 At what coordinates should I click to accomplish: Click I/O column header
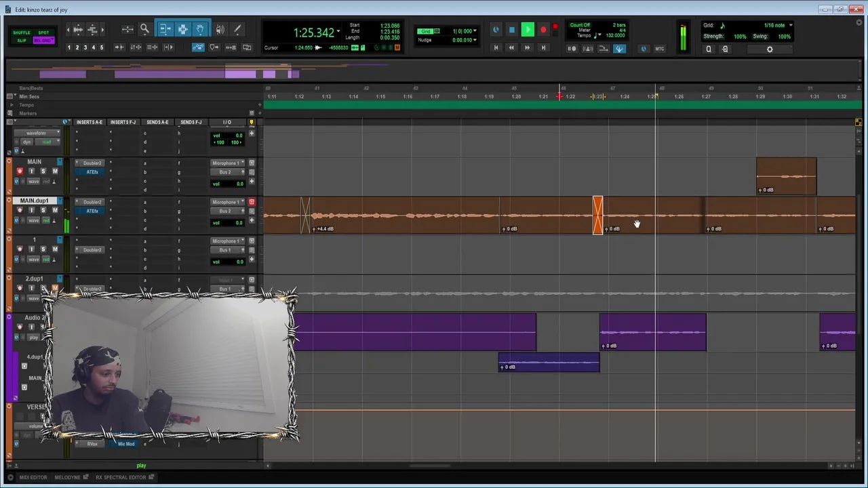click(226, 122)
